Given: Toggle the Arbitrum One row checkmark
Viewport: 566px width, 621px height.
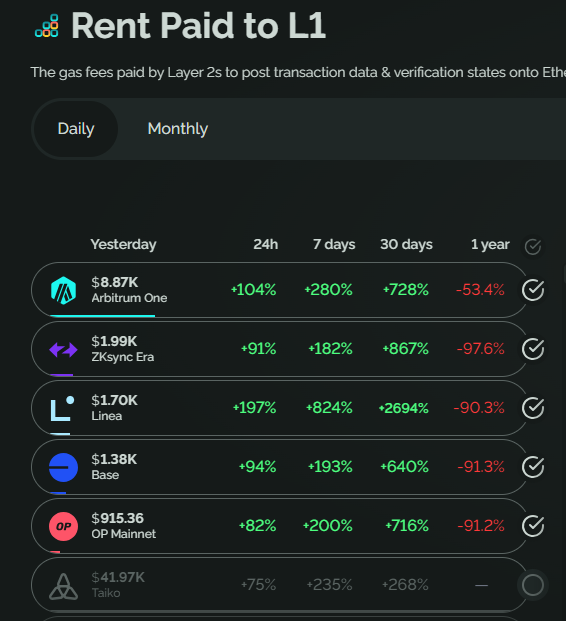Looking at the screenshot, I should 533,290.
